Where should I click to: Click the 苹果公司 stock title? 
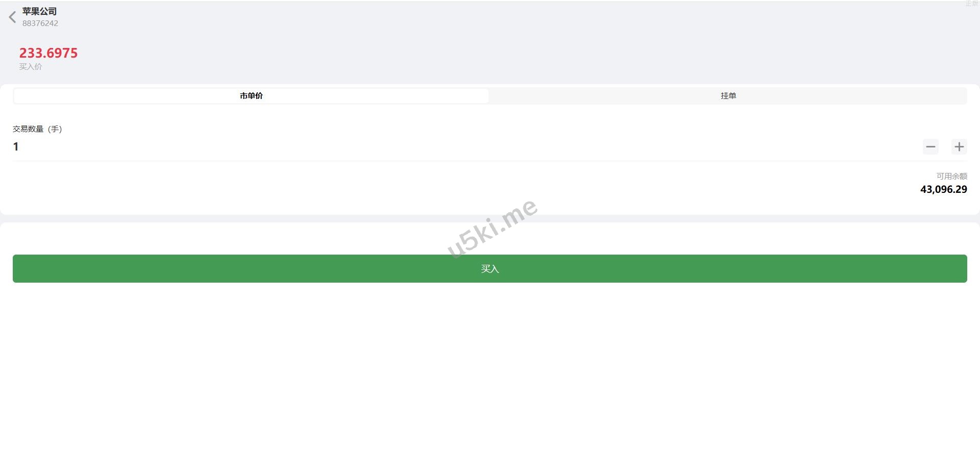point(39,11)
